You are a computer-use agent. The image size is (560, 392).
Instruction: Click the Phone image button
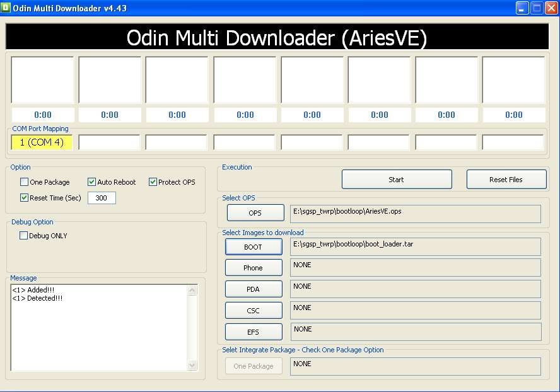click(254, 268)
